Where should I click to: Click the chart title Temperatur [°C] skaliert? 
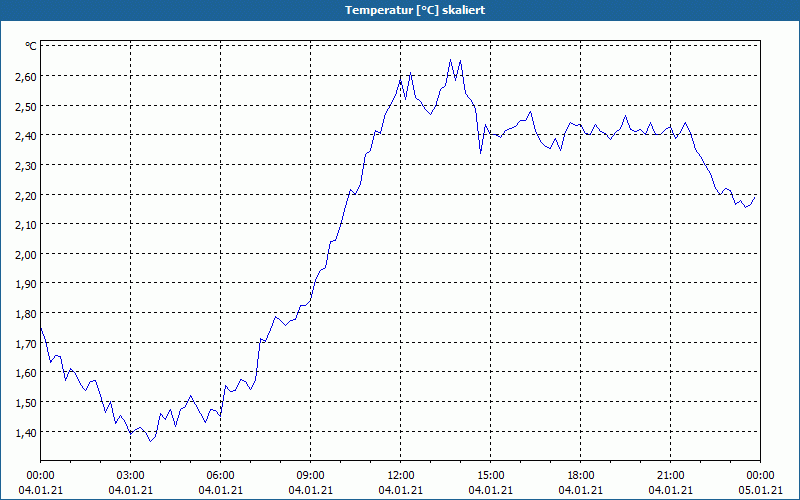pos(415,10)
